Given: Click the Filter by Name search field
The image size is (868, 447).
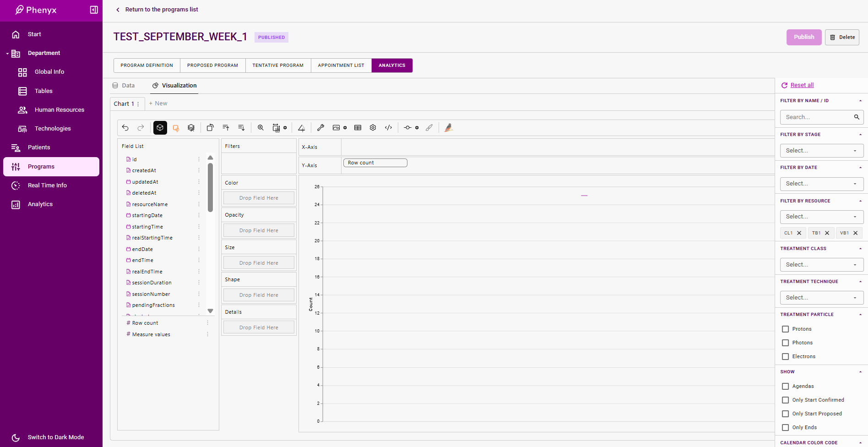Looking at the screenshot, I should [x=818, y=117].
